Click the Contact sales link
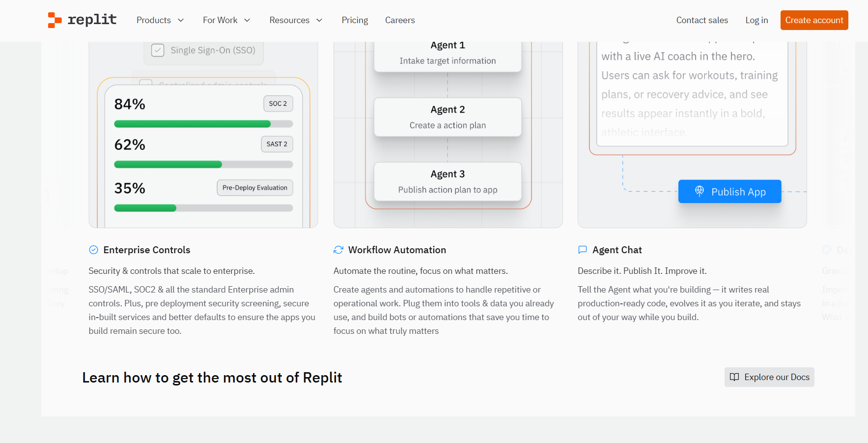 702,20
